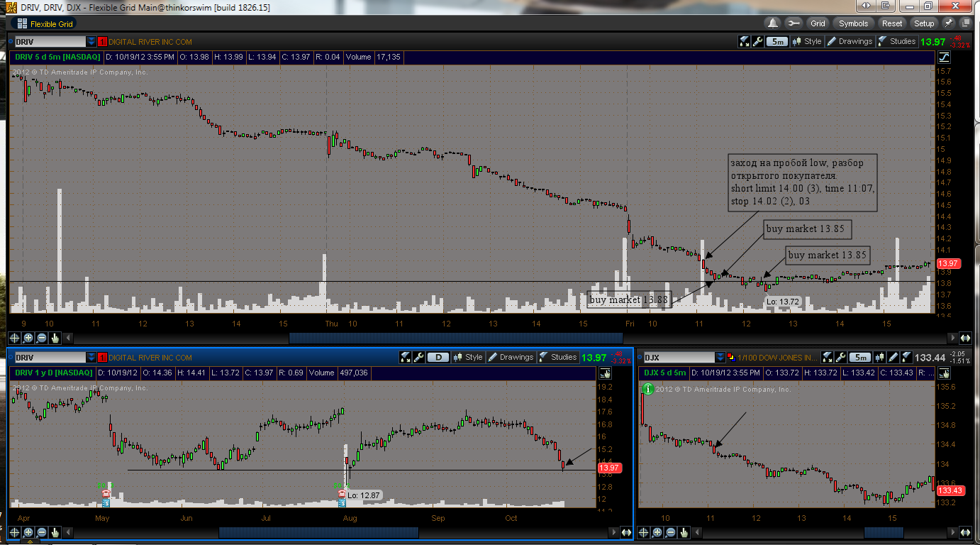
Task: Open the Grid button menu
Action: [818, 23]
